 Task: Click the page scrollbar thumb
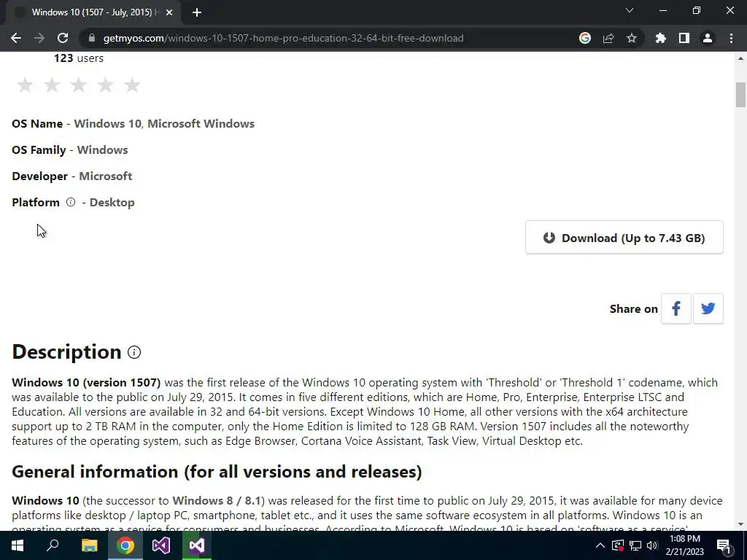pos(740,95)
